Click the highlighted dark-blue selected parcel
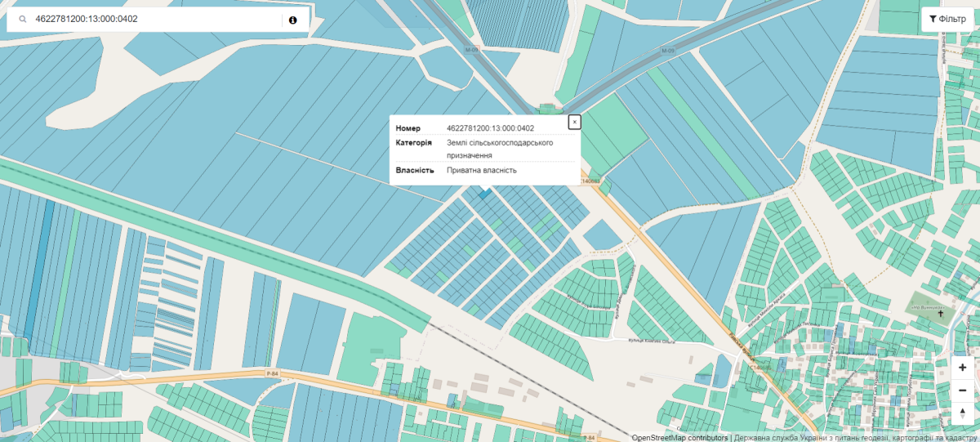Image resolution: width=980 pixels, height=442 pixels. [485, 194]
